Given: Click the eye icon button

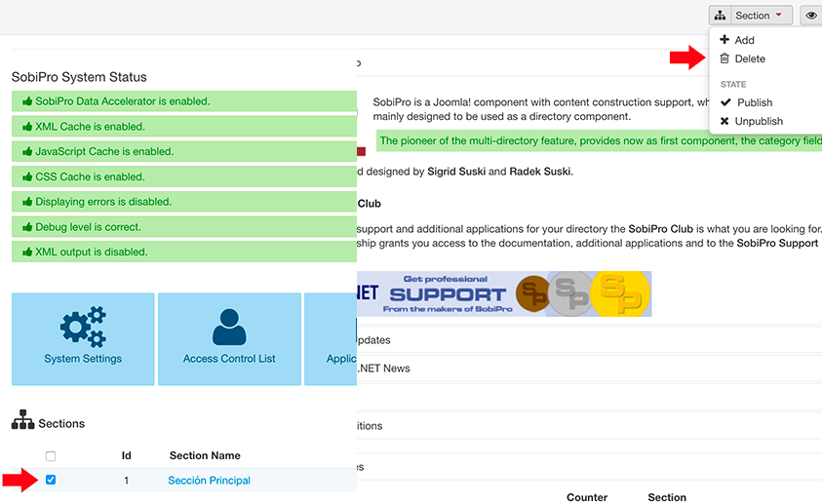Looking at the screenshot, I should coord(811,16).
